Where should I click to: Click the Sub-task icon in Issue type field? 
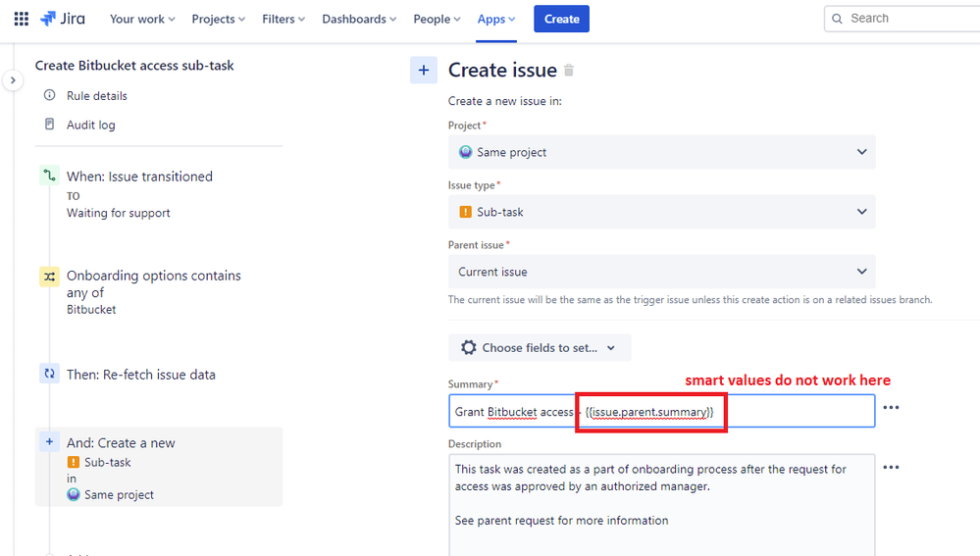(x=466, y=212)
